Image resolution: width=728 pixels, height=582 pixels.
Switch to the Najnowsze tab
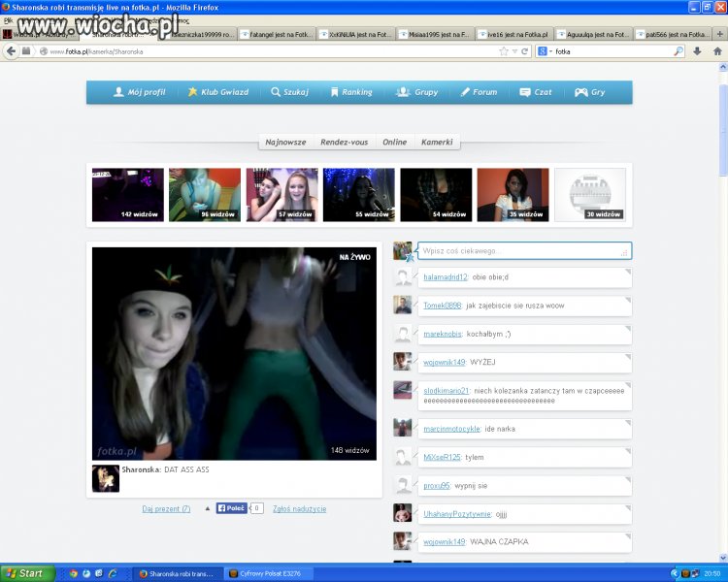click(285, 142)
